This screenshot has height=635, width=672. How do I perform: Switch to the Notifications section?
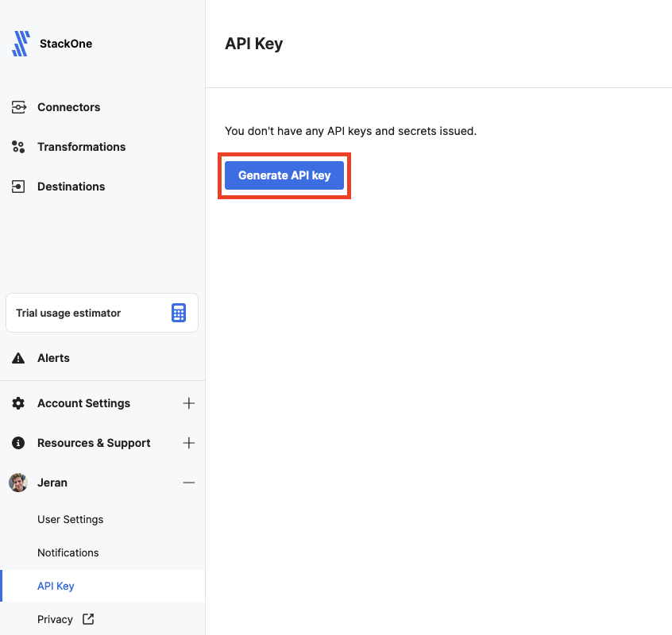coord(68,552)
